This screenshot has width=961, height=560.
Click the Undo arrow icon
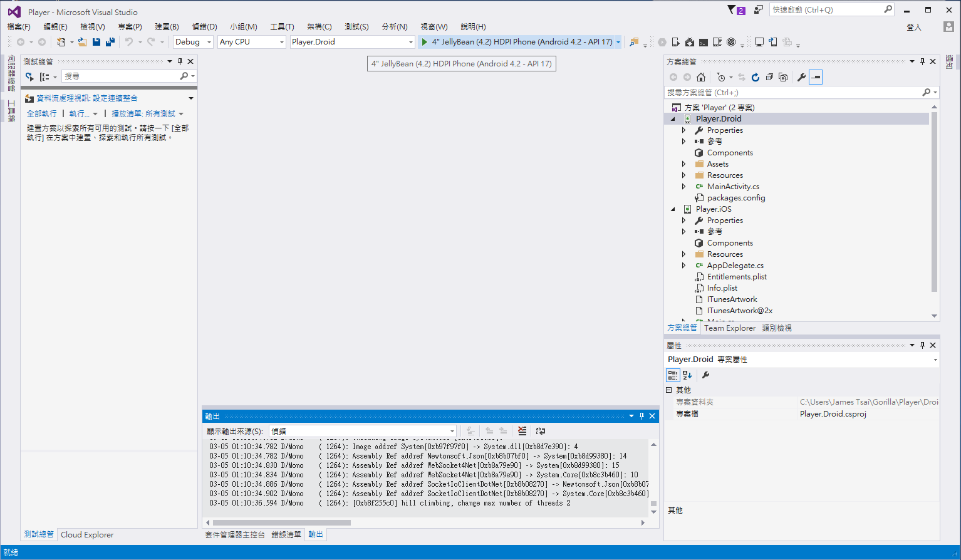point(129,42)
